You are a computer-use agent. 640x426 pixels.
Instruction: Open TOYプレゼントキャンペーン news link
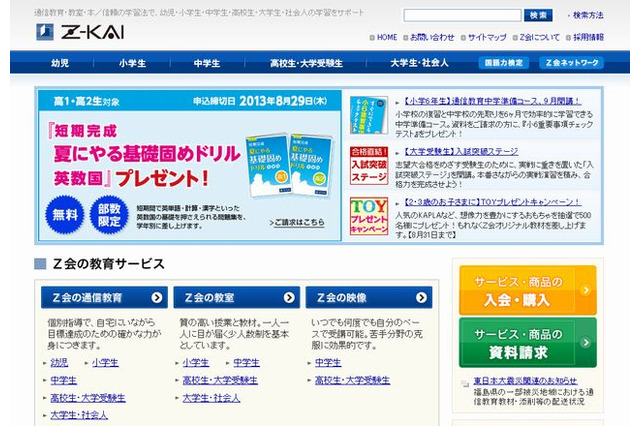point(492,202)
